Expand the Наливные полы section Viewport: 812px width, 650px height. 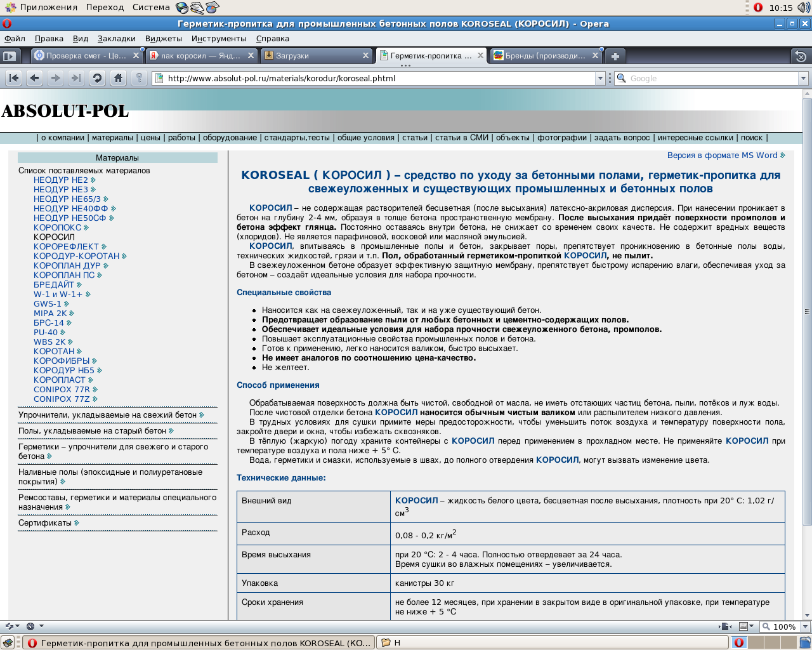tap(110, 477)
